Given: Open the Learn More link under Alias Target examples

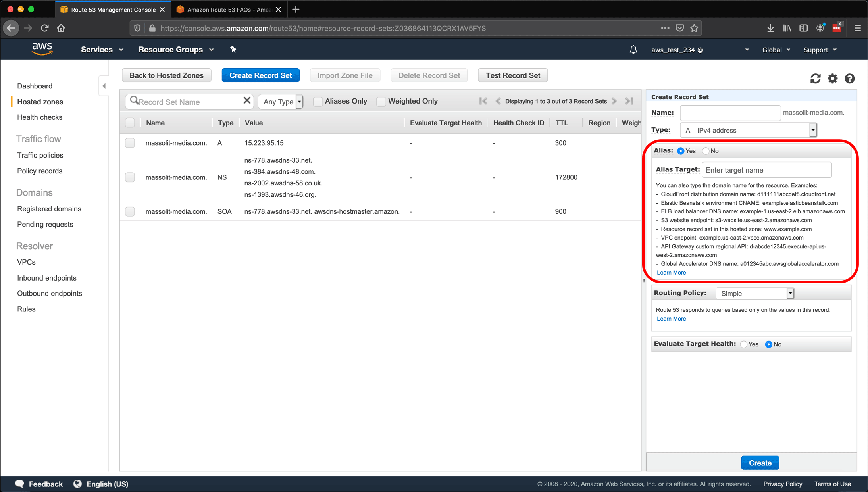Looking at the screenshot, I should 671,273.
